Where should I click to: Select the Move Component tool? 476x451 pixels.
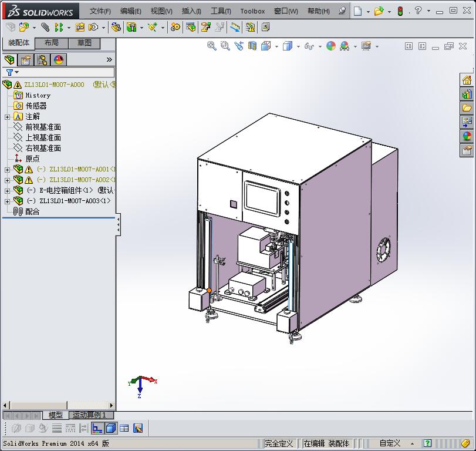click(x=93, y=28)
